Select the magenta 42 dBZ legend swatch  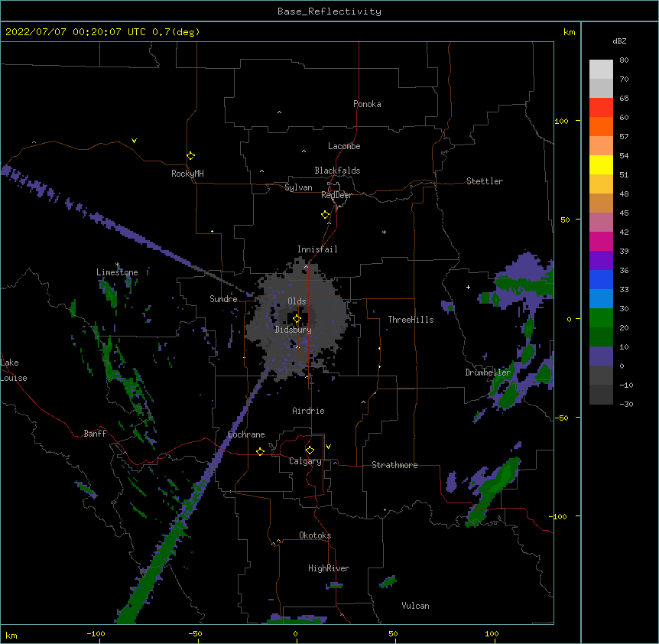coord(601,241)
